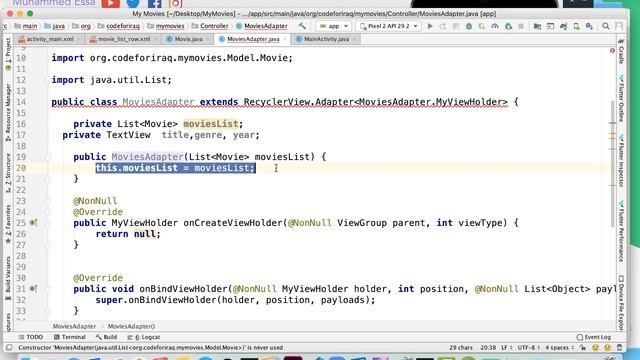Open the Event Log panel
Viewport: 640px width, 360px height.
coord(594,337)
